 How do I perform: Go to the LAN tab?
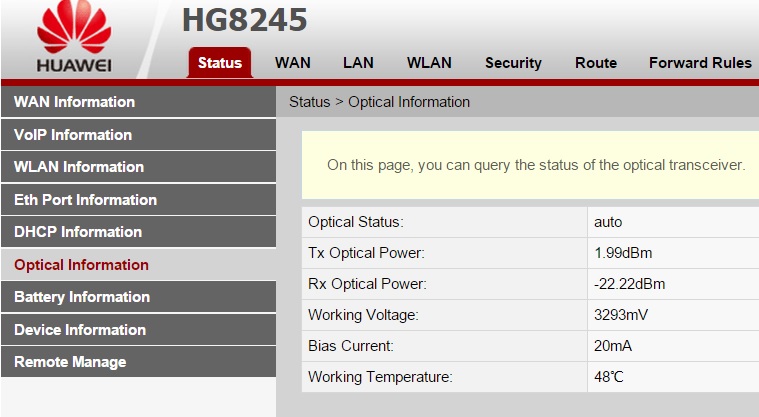[x=358, y=62]
